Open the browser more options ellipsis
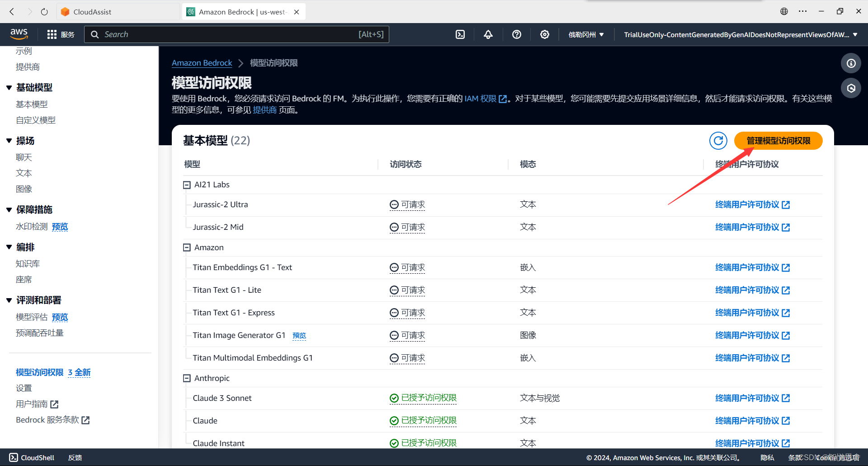This screenshot has width=868, height=466. (x=803, y=11)
